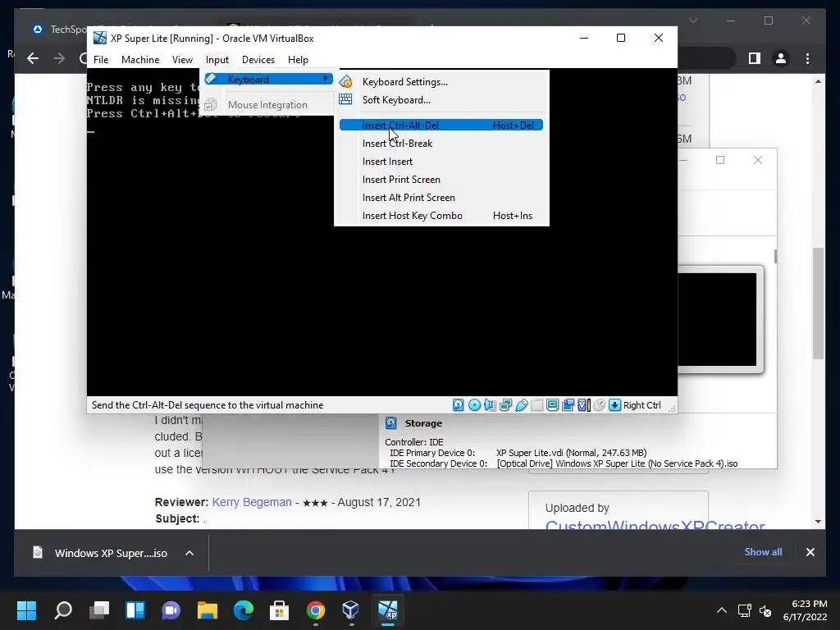Image resolution: width=840 pixels, height=630 pixels.
Task: Click the network tray icon on the taskbar
Action: 744,610
